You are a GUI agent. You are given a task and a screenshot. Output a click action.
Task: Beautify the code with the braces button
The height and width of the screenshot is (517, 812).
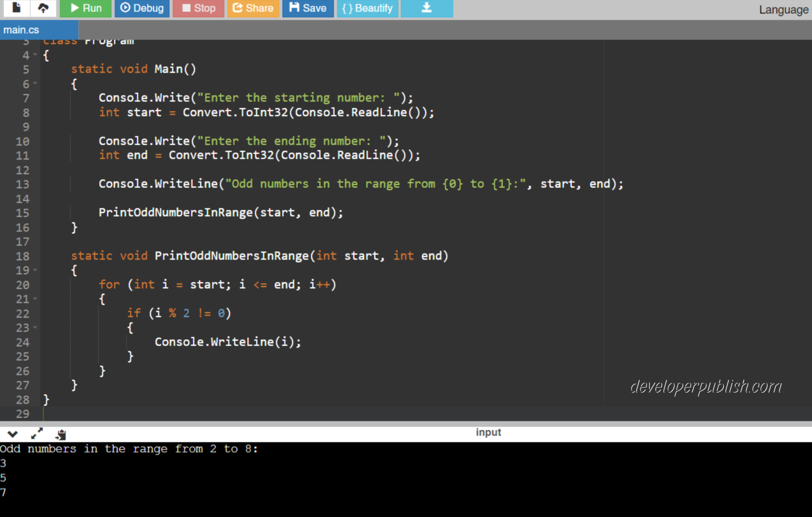tap(367, 8)
